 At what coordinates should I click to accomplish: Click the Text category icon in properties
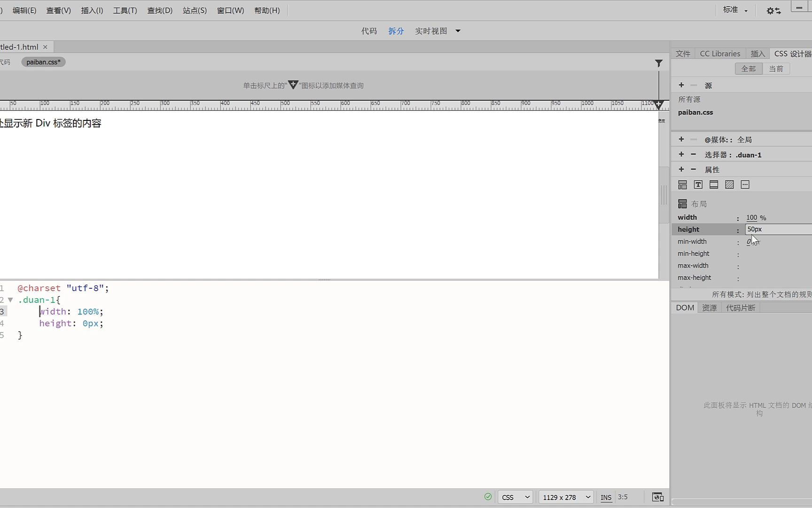[x=698, y=185]
